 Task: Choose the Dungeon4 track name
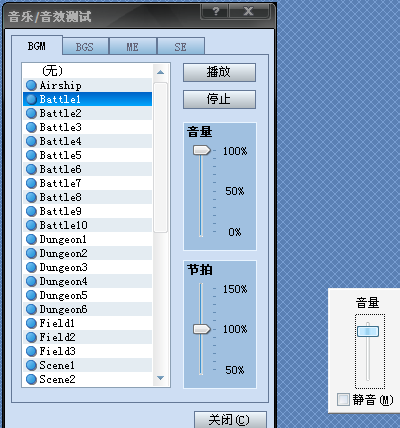pyautogui.click(x=63, y=281)
